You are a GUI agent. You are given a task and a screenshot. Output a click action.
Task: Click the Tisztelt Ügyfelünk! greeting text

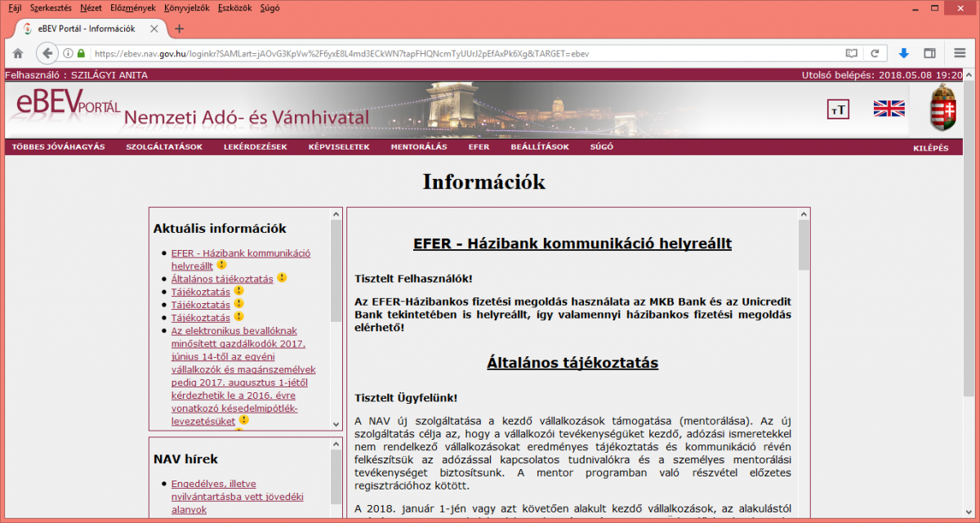[407, 397]
